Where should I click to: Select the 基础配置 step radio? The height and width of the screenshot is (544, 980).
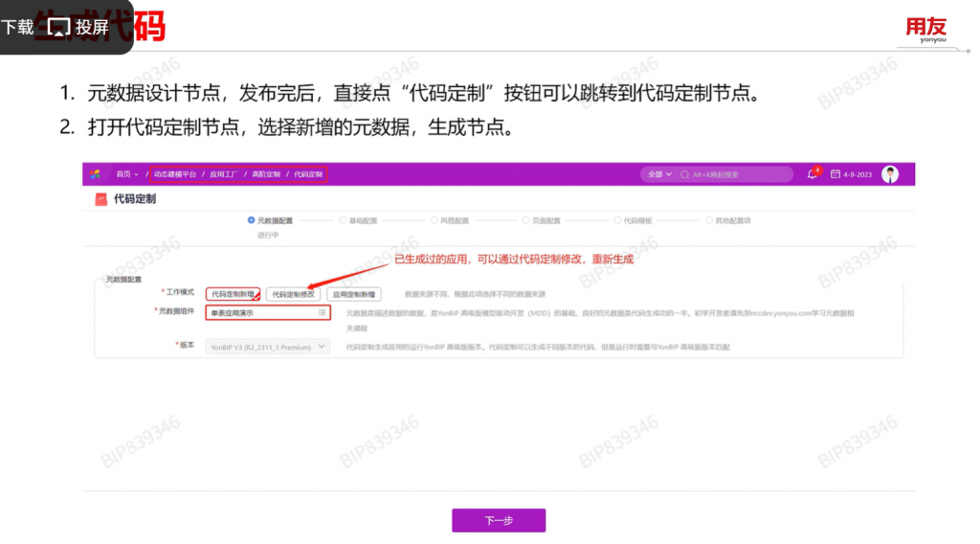pos(343,220)
